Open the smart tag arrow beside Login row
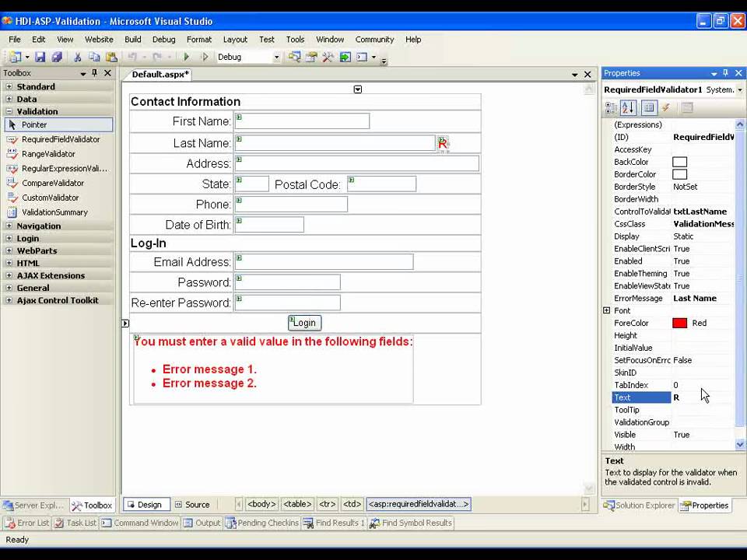The width and height of the screenshot is (747, 560). (x=124, y=324)
